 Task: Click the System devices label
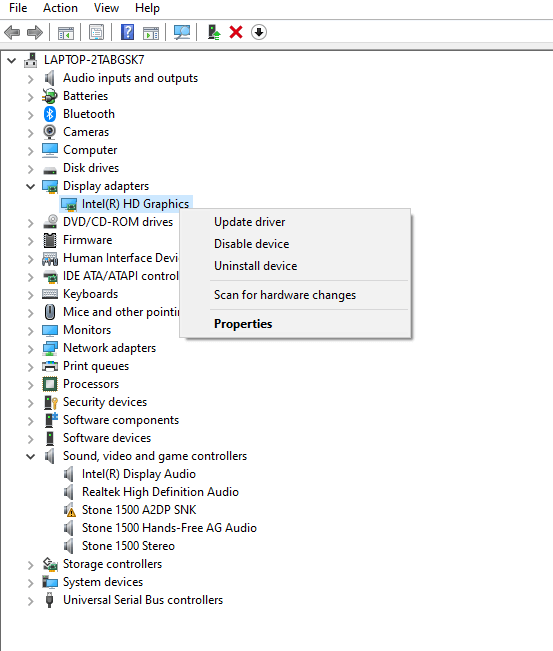pos(103,582)
